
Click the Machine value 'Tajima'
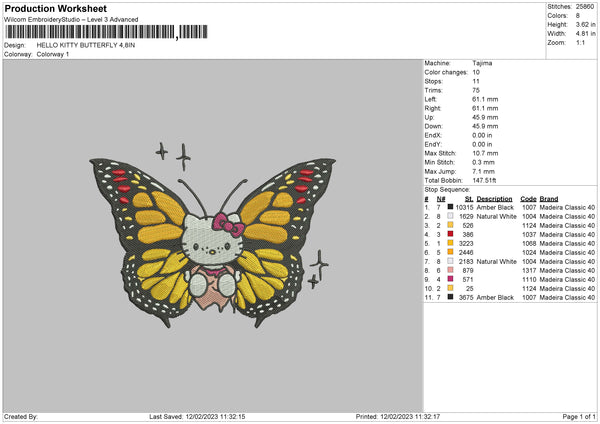tap(482, 63)
